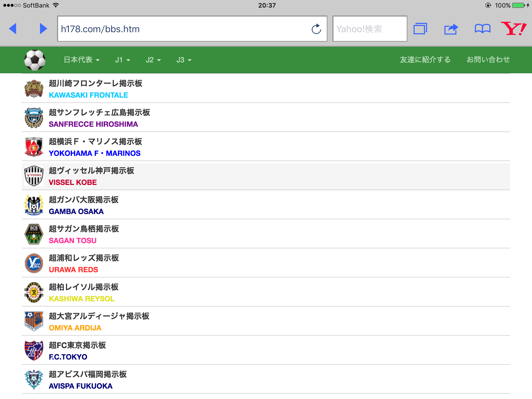Tap the h178.com/bbs.htm address bar
This screenshot has width=532, height=399.
(182, 29)
